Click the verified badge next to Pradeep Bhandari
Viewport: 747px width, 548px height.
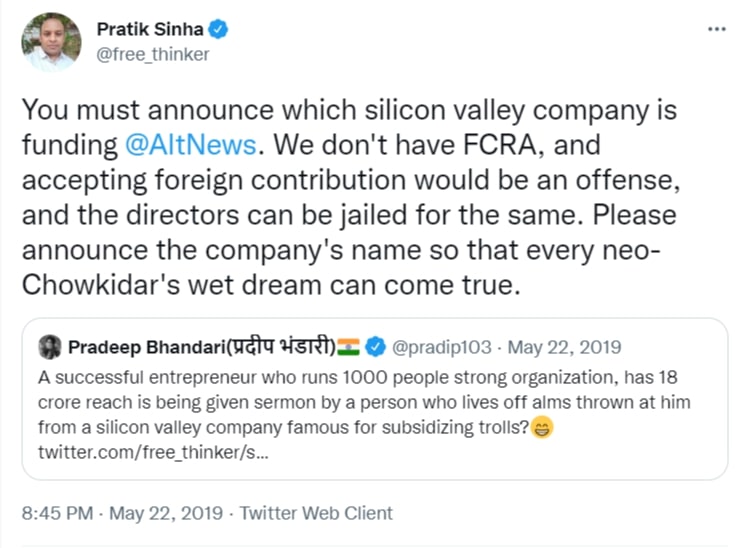[373, 347]
